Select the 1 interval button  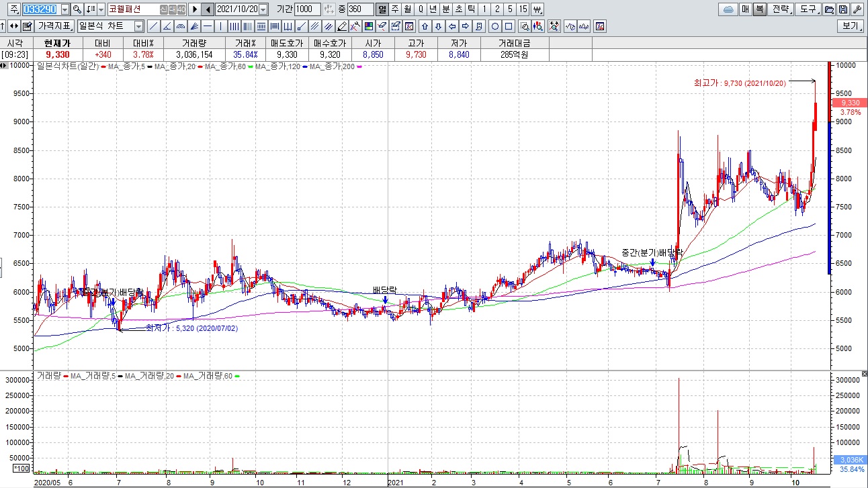[x=484, y=9]
